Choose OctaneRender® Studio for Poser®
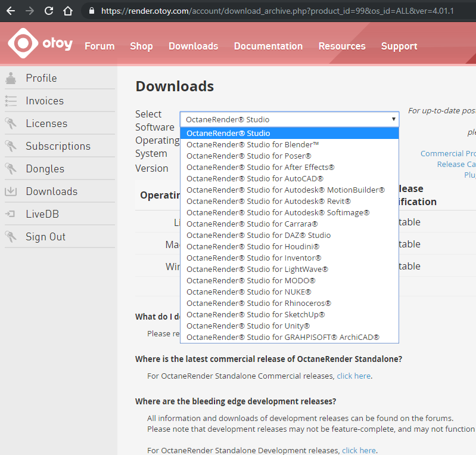 [290, 156]
